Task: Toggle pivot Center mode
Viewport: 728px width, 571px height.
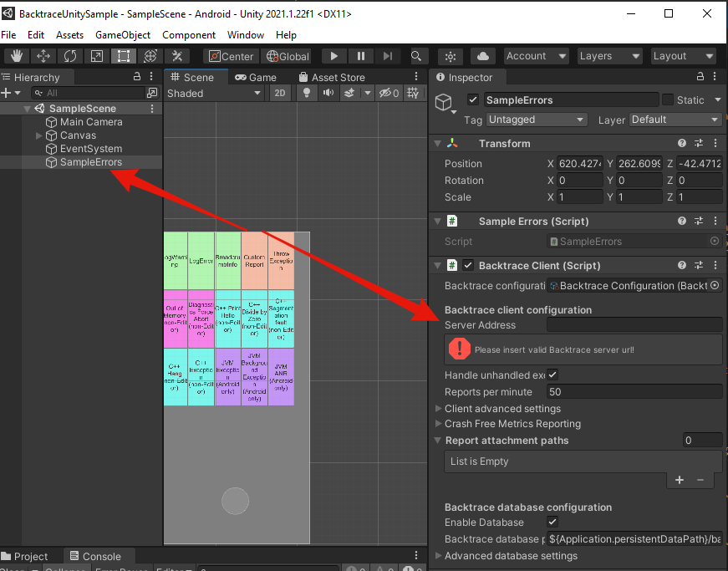Action: [231, 56]
